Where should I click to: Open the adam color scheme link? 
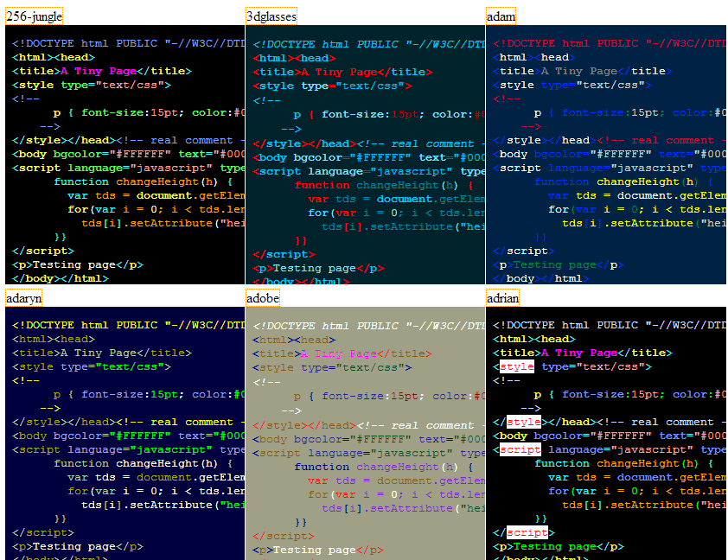pyautogui.click(x=500, y=15)
